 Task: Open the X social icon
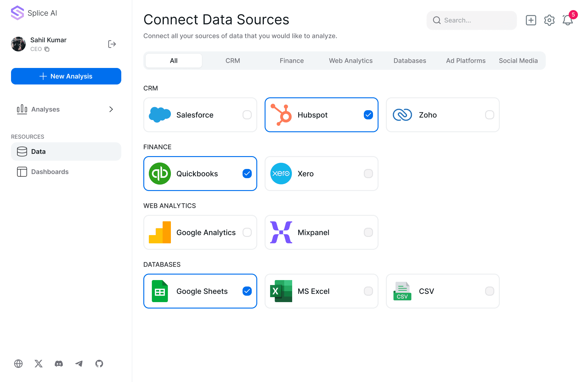pos(39,364)
